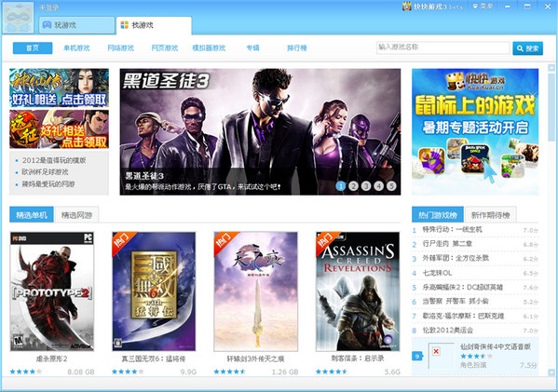Open 仙剑奇侠传4中文语音版 title
558x392 pixels.
pyautogui.click(x=496, y=346)
